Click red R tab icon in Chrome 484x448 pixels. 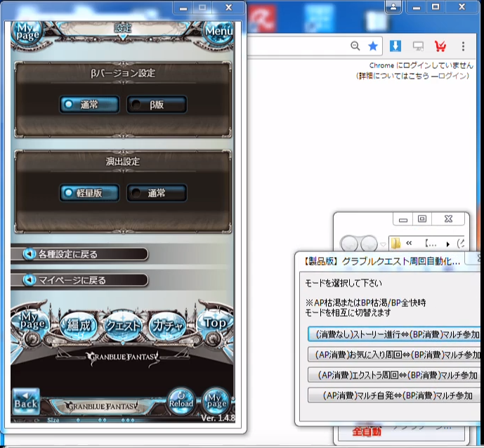coord(262,18)
